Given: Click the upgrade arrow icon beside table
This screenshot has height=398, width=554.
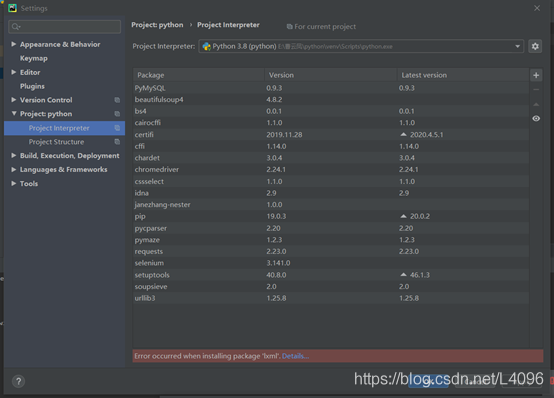Looking at the screenshot, I should tap(536, 104).
